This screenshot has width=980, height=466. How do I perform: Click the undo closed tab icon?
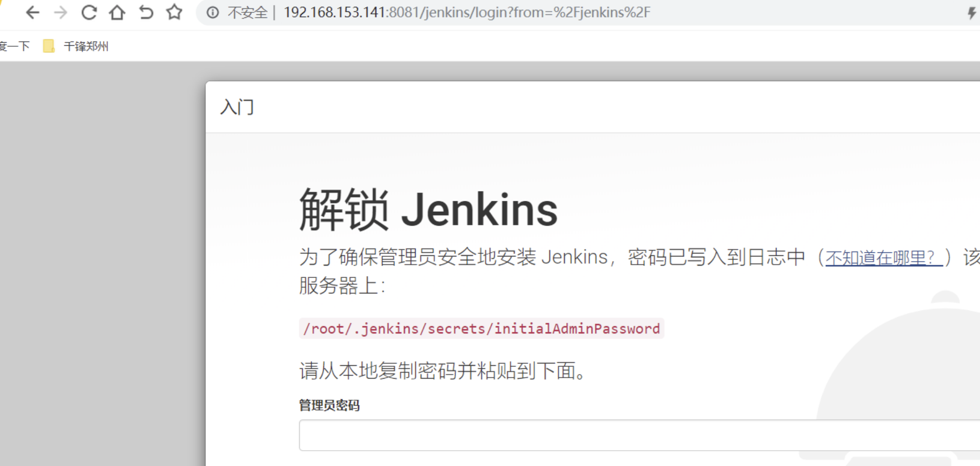[146, 12]
